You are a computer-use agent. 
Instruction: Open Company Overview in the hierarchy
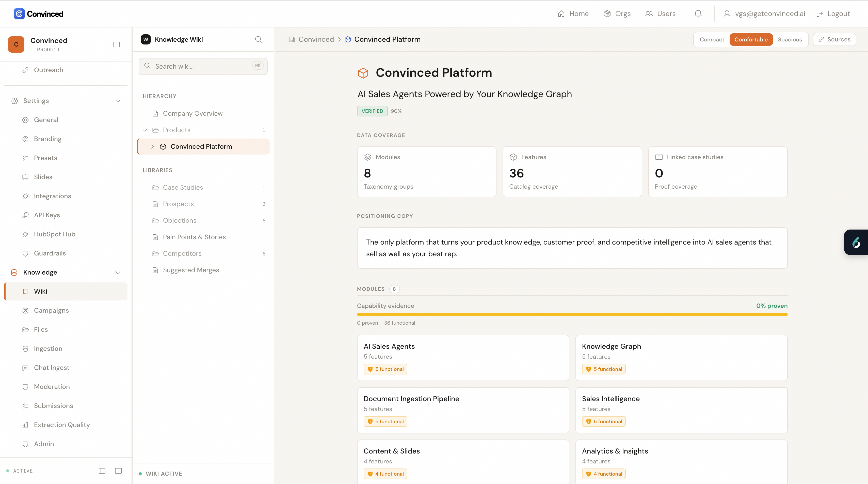coord(203,114)
